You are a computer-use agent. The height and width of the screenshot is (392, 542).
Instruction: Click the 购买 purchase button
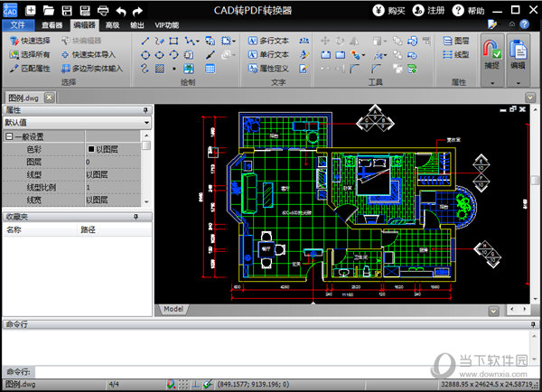pyautogui.click(x=388, y=11)
